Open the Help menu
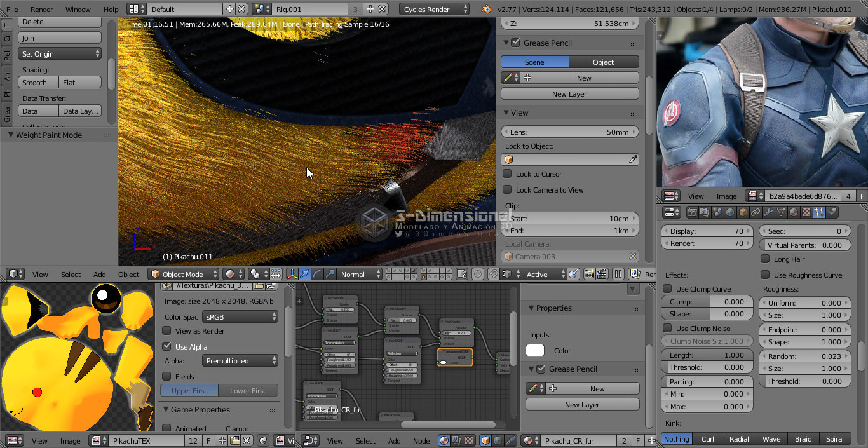This screenshot has width=868, height=448. pos(111,9)
